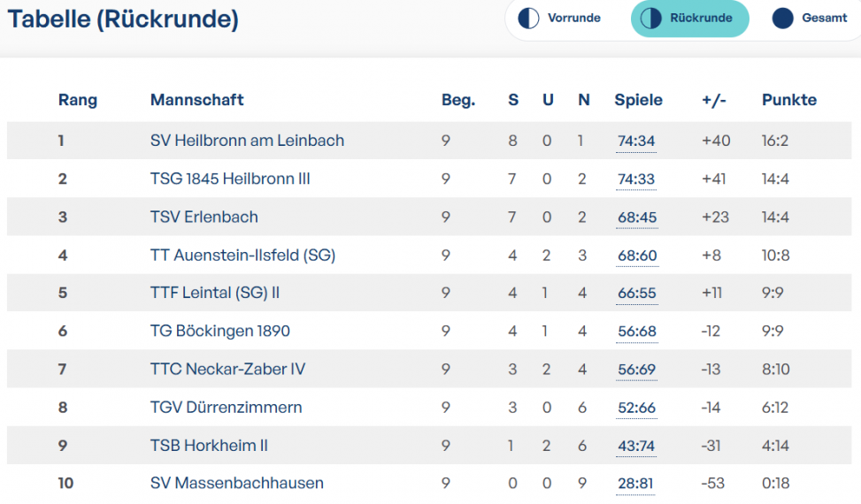Open TSG 1845 Heilbronn III team page

[x=230, y=179]
